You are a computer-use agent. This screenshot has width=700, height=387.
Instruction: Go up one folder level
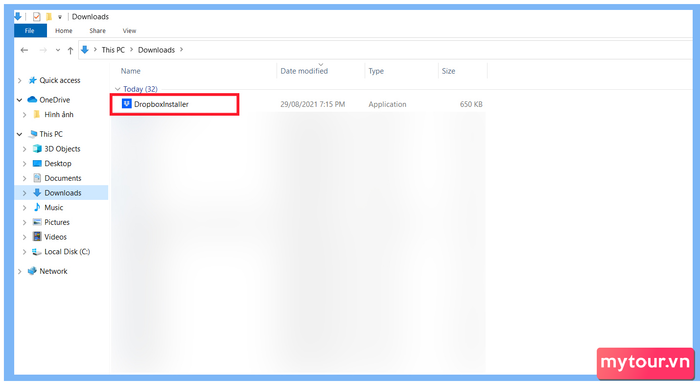(x=70, y=50)
